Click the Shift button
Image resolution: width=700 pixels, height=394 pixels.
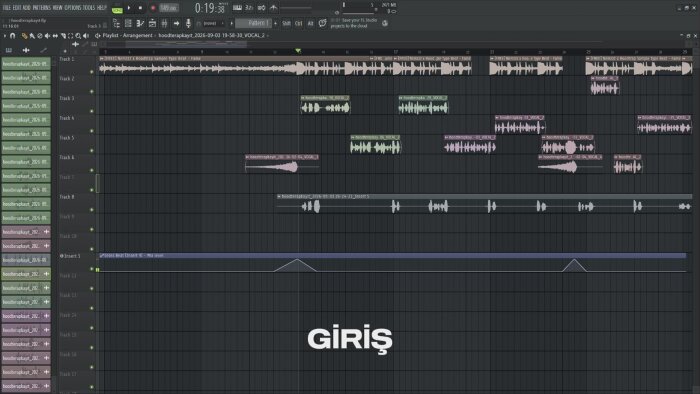point(286,23)
